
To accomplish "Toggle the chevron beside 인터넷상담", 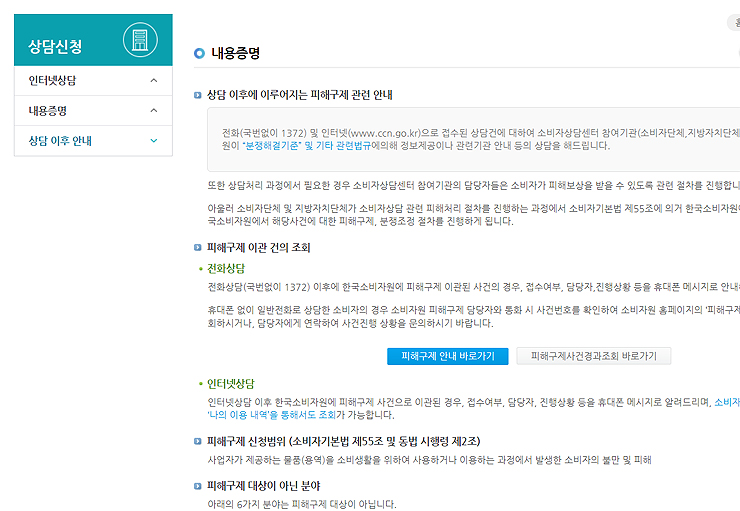I will 154,80.
